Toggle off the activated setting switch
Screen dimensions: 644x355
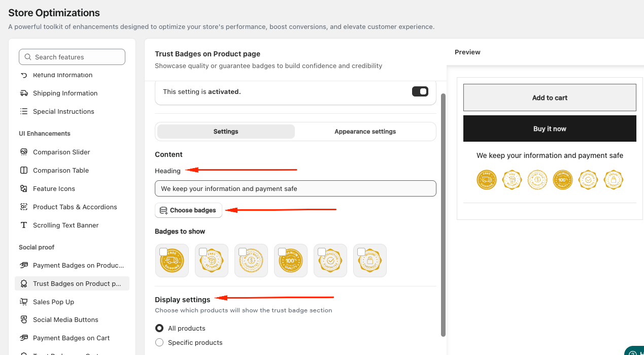pos(420,91)
